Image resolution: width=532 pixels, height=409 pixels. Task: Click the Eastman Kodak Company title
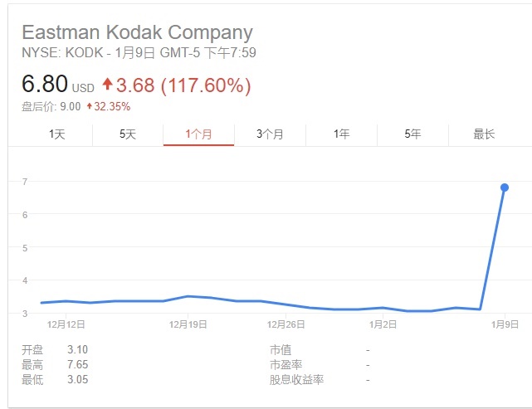[137, 33]
